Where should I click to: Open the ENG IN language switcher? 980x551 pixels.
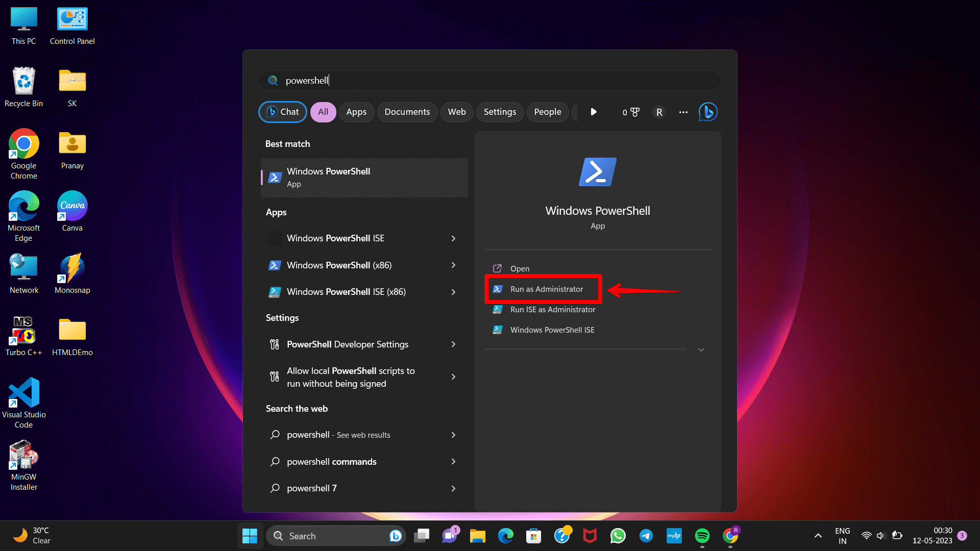(x=842, y=536)
